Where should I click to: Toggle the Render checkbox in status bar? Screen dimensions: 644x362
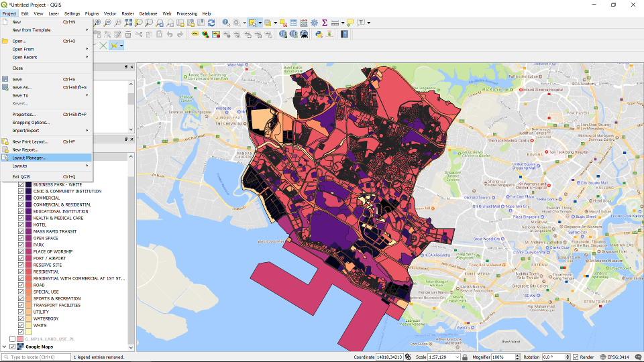click(x=576, y=357)
